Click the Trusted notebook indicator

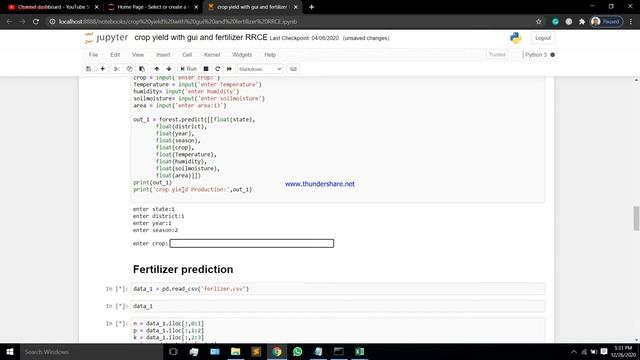click(497, 55)
